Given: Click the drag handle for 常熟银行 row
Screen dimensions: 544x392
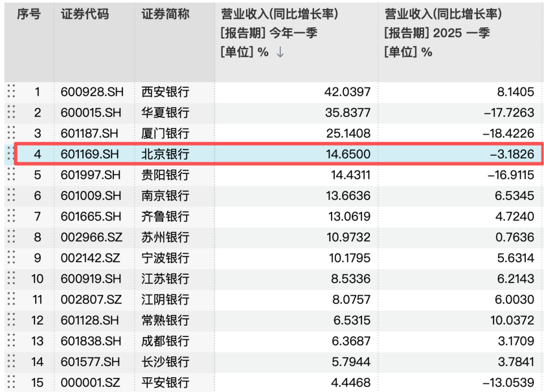Looking at the screenshot, I should (x=11, y=320).
